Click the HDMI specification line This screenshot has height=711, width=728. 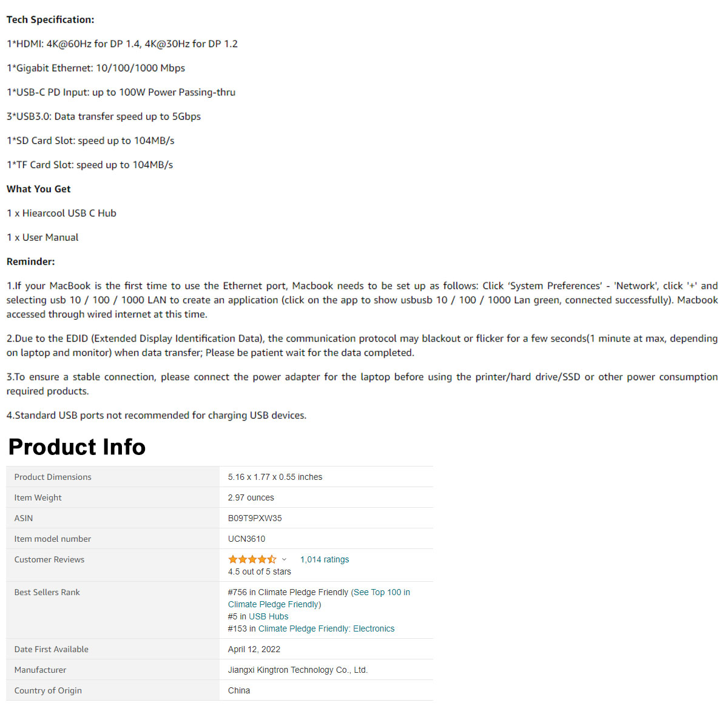click(123, 44)
